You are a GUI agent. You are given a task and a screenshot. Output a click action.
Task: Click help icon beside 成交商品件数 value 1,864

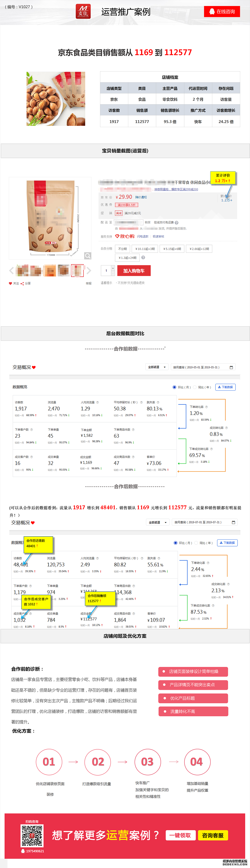point(134,614)
